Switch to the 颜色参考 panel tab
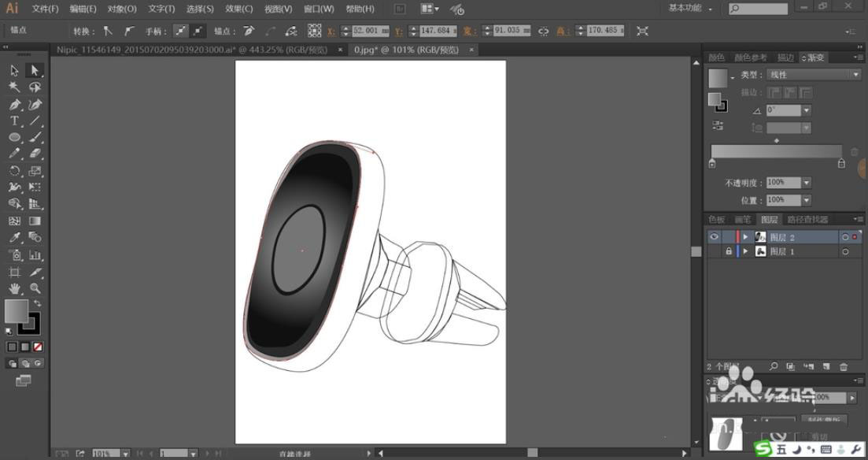The width and height of the screenshot is (868, 460). click(751, 57)
